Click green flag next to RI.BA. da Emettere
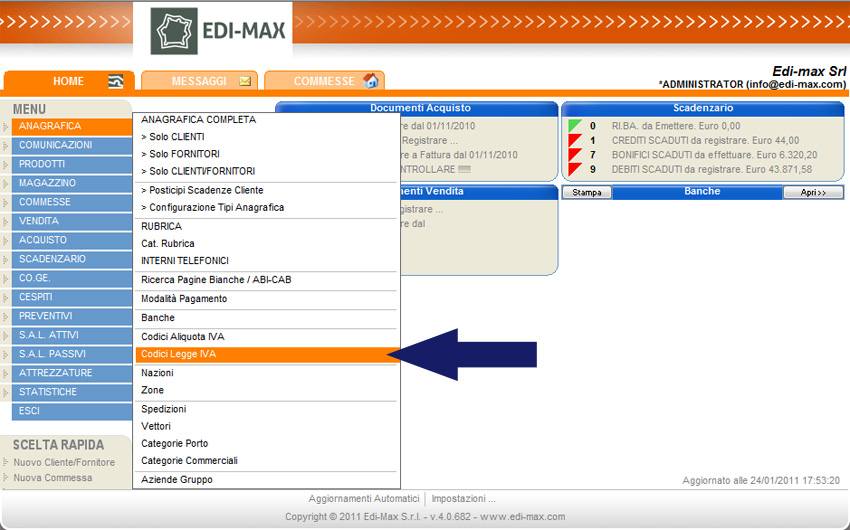This screenshot has height=530, width=850. pyautogui.click(x=575, y=126)
